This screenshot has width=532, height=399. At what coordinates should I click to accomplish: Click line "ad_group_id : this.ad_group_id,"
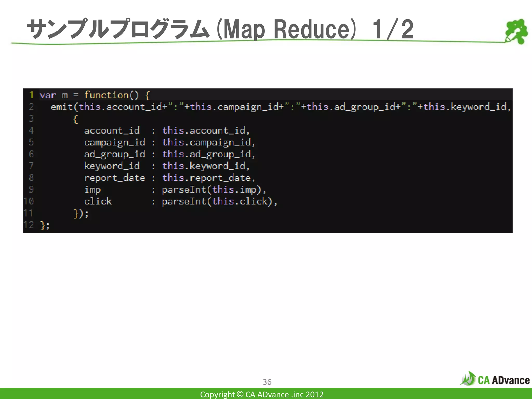(x=170, y=154)
